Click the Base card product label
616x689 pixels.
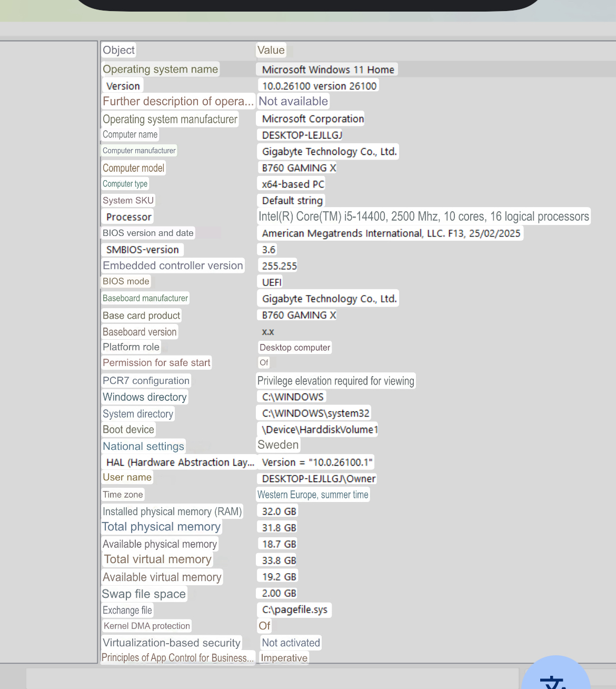(141, 316)
